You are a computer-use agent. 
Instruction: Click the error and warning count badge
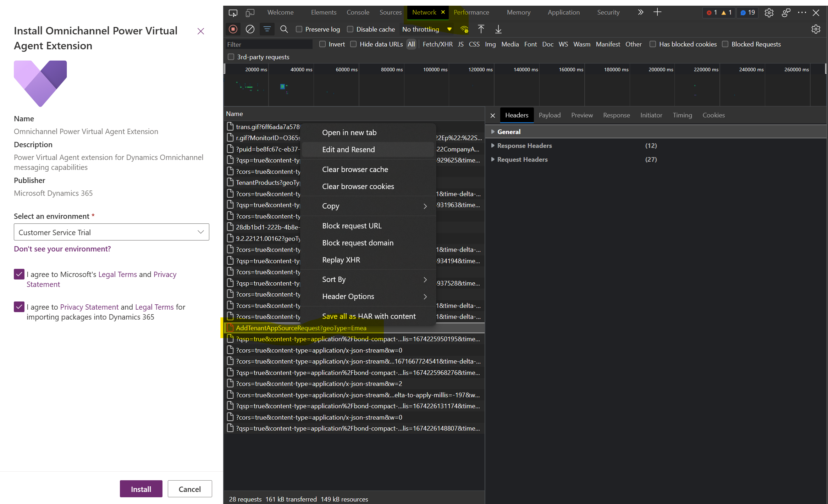[719, 12]
